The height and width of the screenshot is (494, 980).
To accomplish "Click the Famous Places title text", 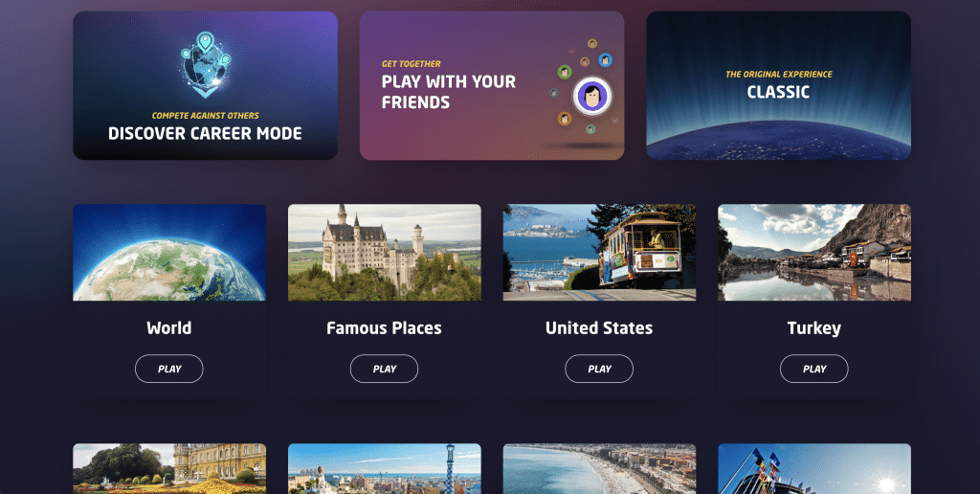I will pyautogui.click(x=385, y=328).
